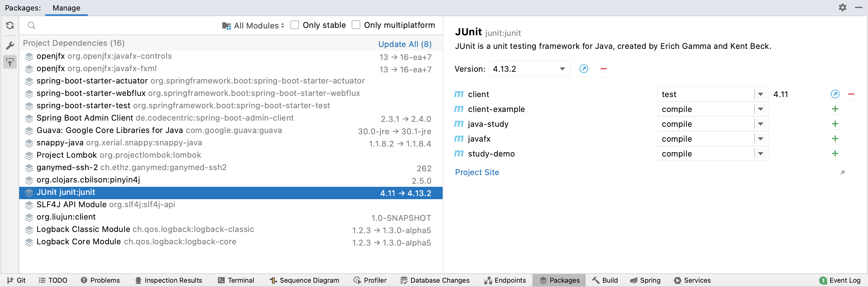Click the external link arrow beside Project Site
The width and height of the screenshot is (868, 287).
coord(842,172)
